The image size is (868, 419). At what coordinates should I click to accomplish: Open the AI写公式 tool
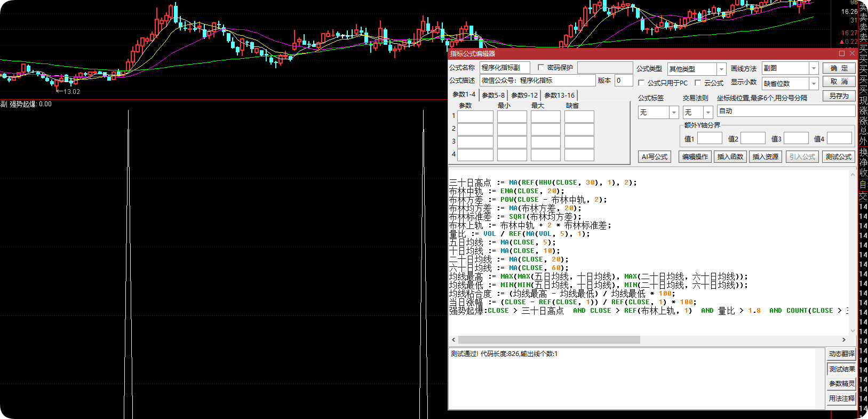[655, 157]
